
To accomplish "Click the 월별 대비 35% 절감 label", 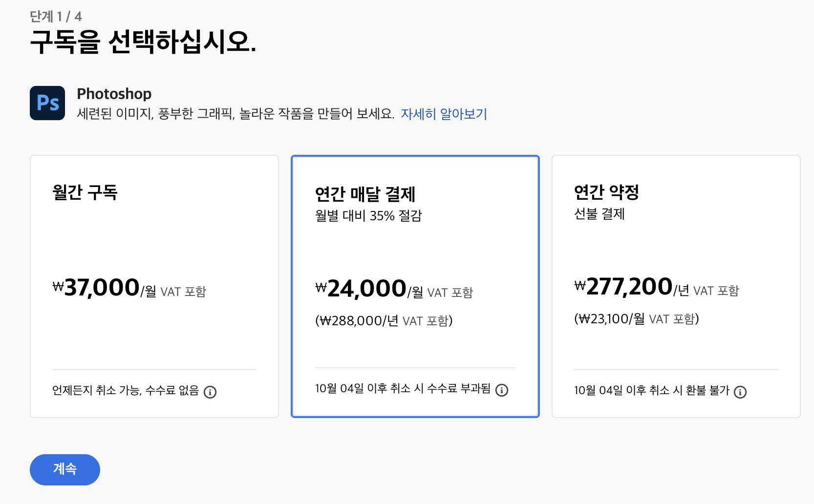I will pyautogui.click(x=368, y=216).
